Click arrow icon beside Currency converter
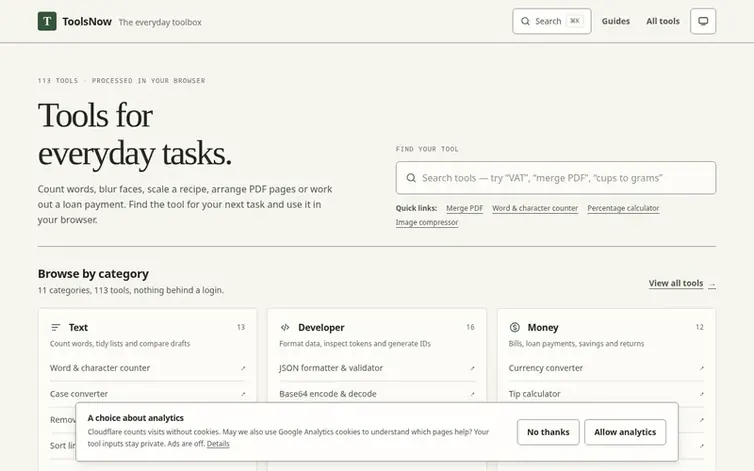 (x=702, y=369)
